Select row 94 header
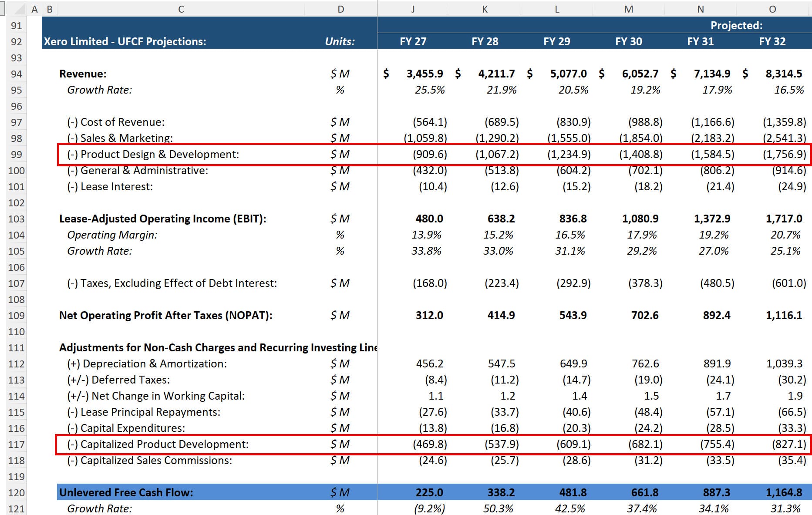The width and height of the screenshot is (812, 515). 16,74
